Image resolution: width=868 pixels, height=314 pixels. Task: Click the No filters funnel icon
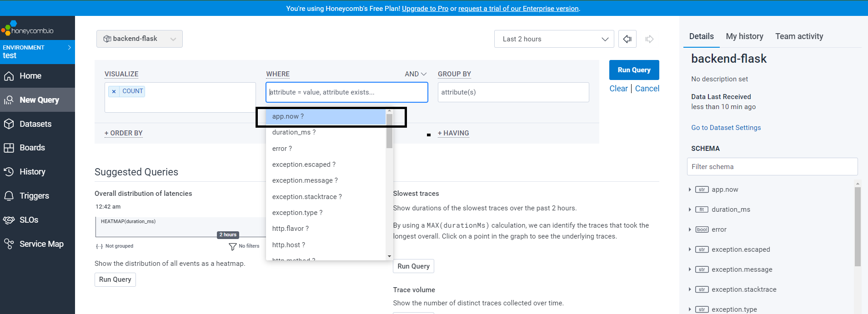coord(233,246)
